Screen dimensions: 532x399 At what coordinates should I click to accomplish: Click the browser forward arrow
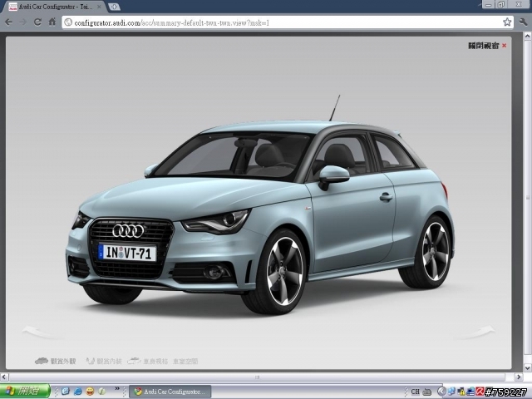click(23, 22)
